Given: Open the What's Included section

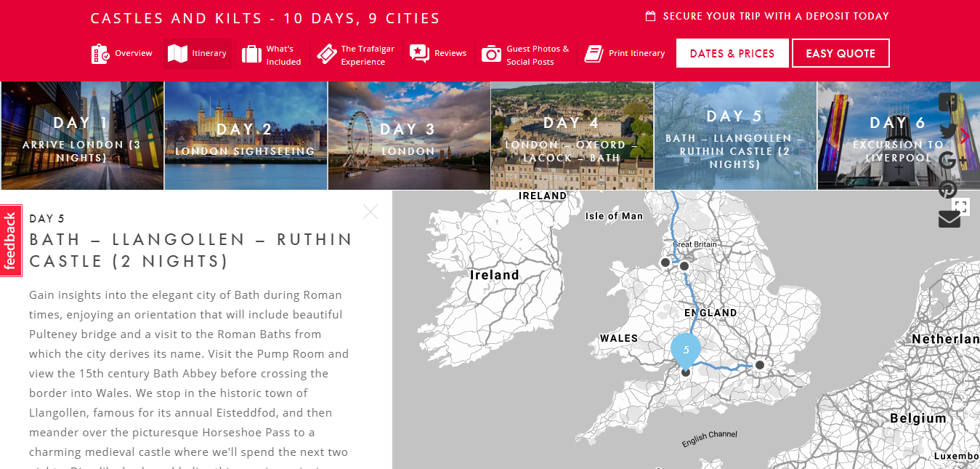Looking at the screenshot, I should 272,55.
